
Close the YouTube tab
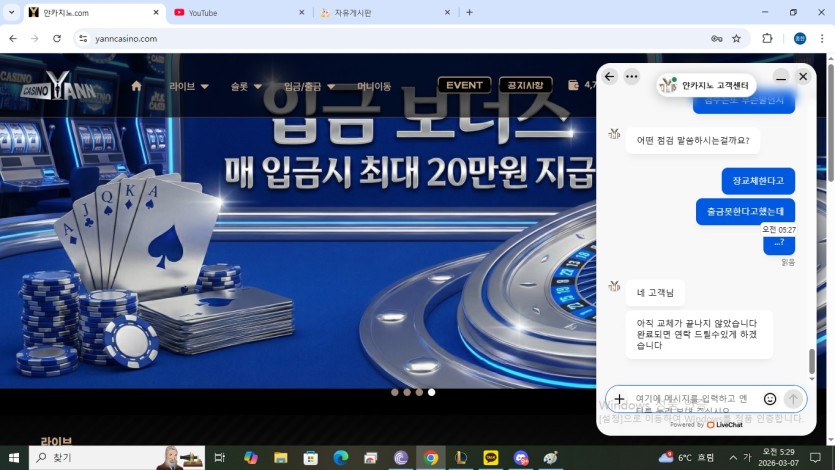301,12
